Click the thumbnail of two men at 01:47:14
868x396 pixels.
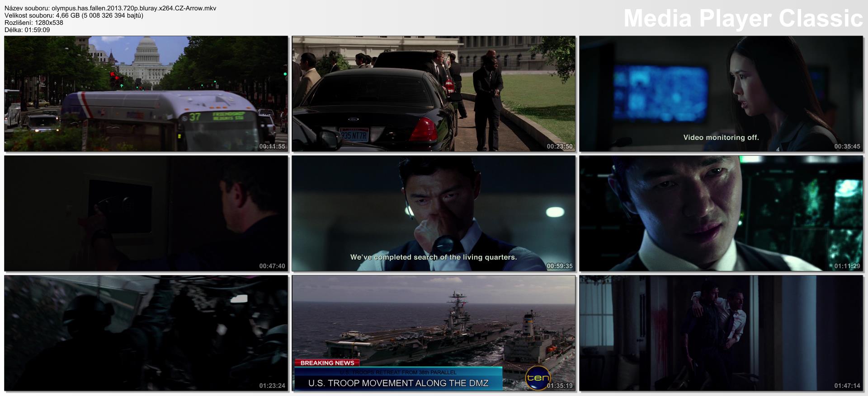[721, 333]
